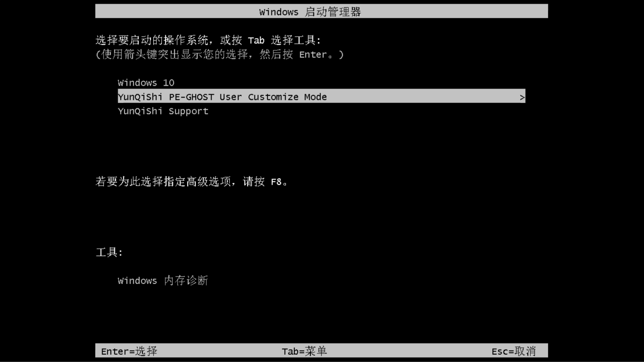Screen dimensions: 644x362
Task: Select YunQiShi Support boot entry
Action: coord(163,111)
